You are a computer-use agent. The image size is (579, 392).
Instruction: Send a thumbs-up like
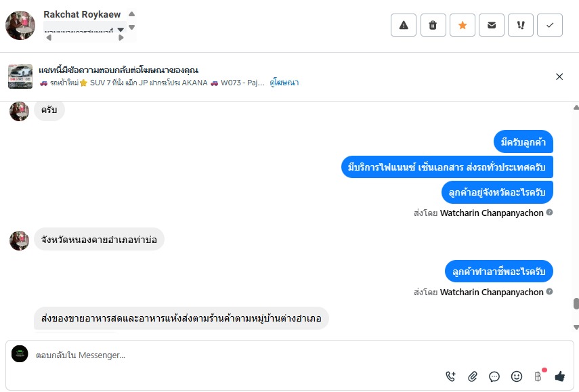pyautogui.click(x=559, y=376)
